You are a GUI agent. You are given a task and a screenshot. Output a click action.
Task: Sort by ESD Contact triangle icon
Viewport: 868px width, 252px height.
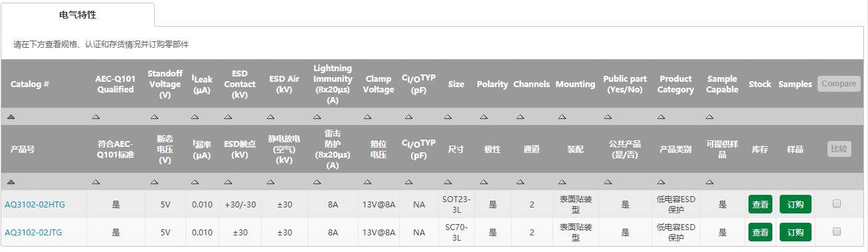click(227, 116)
